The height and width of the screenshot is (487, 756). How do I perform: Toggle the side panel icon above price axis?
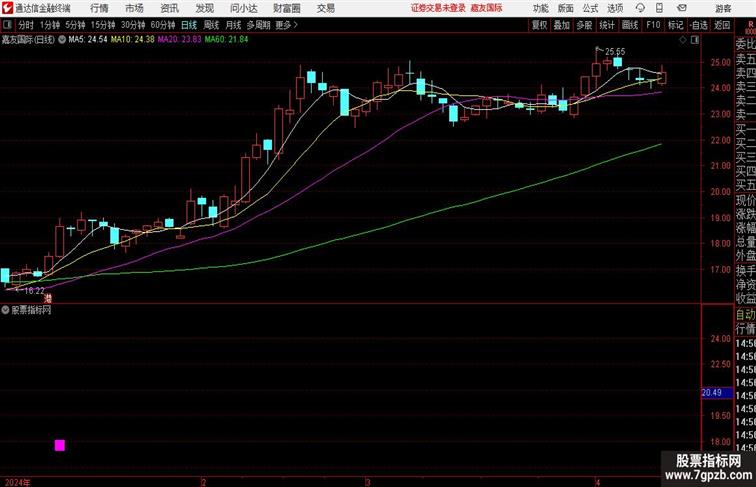tap(695, 40)
